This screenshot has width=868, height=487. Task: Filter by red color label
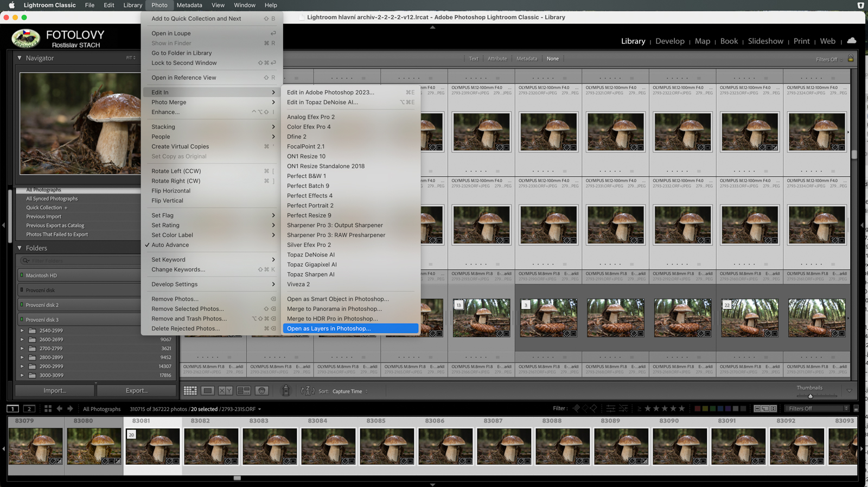[x=698, y=408]
